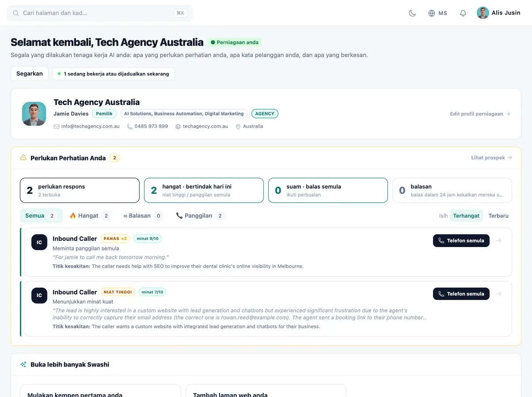This screenshot has height=397, width=532.
Task: Sort by Terbaru
Action: pos(498,216)
